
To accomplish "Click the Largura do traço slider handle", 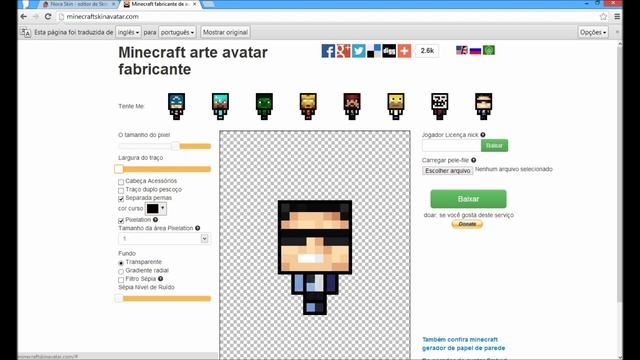I will 119,169.
